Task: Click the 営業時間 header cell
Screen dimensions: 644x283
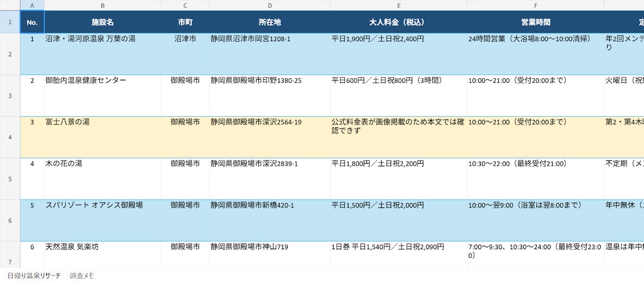Action: (x=536, y=22)
